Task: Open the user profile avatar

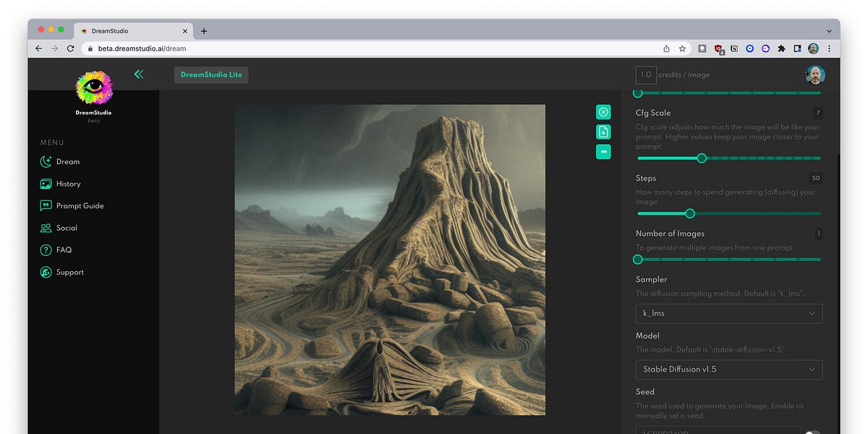Action: 815,75
